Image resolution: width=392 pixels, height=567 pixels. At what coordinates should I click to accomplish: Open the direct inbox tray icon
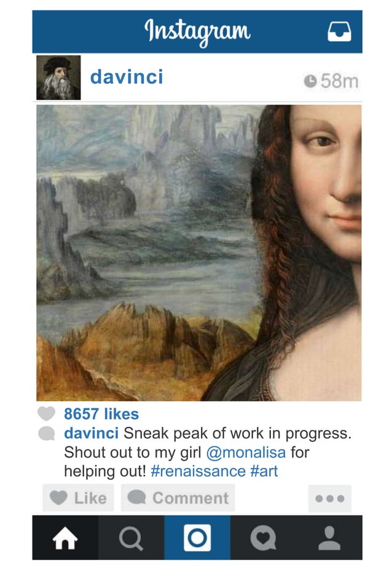[339, 31]
